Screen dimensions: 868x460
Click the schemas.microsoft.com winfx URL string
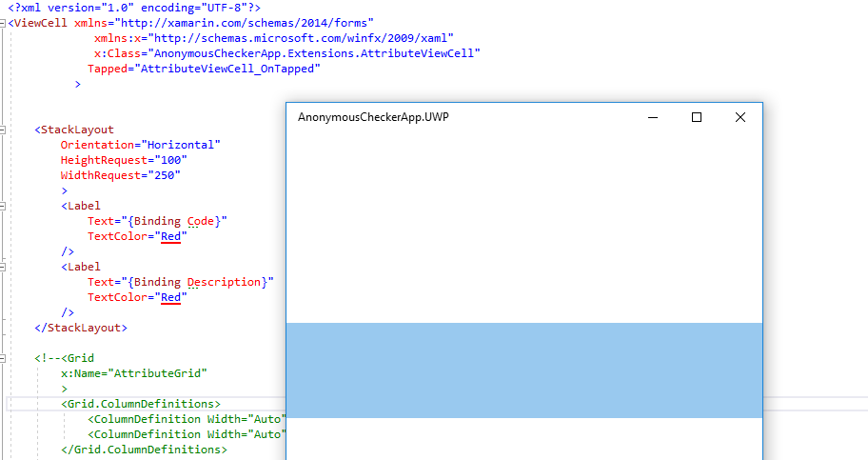tap(301, 38)
